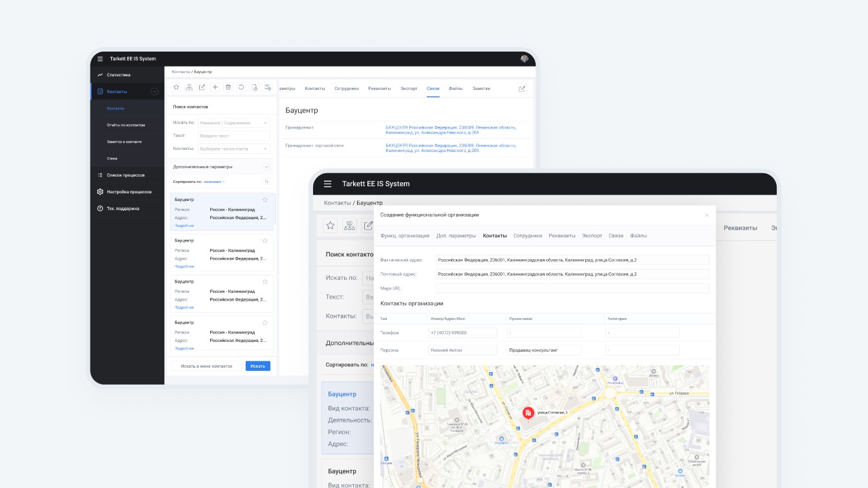This screenshot has height=488, width=868.
Task: Open Заметка о контакте in the sidebar
Action: [124, 142]
